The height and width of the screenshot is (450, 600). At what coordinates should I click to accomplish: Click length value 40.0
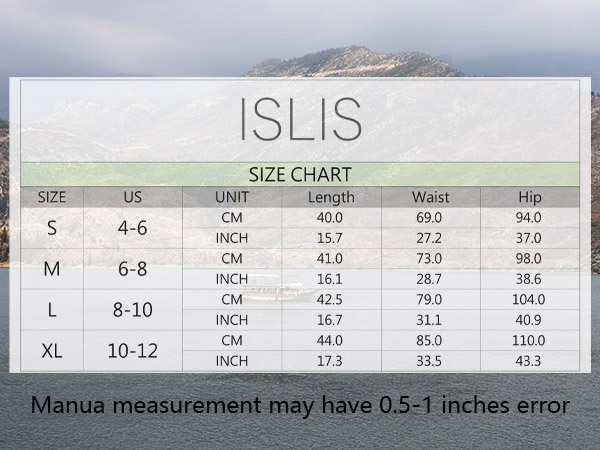329,218
